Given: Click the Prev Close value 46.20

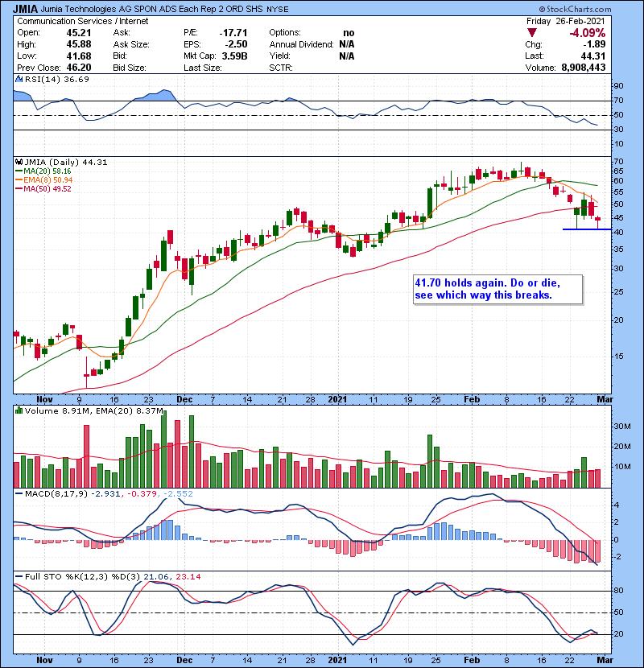Looking at the screenshot, I should 79,68.
